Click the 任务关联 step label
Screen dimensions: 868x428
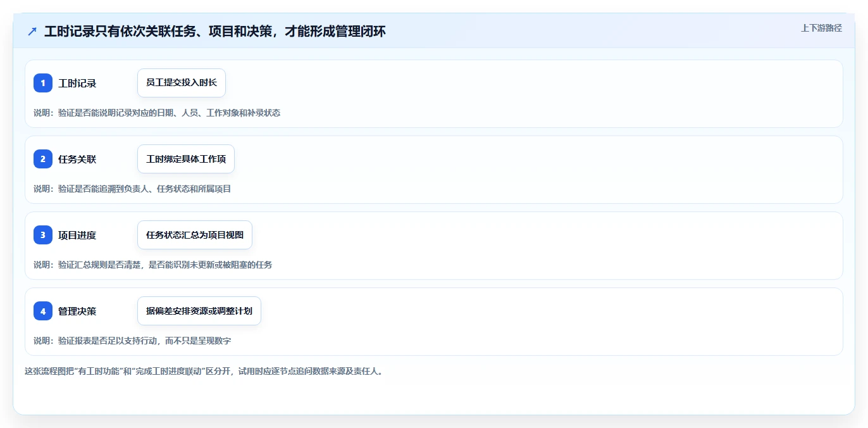coord(77,160)
